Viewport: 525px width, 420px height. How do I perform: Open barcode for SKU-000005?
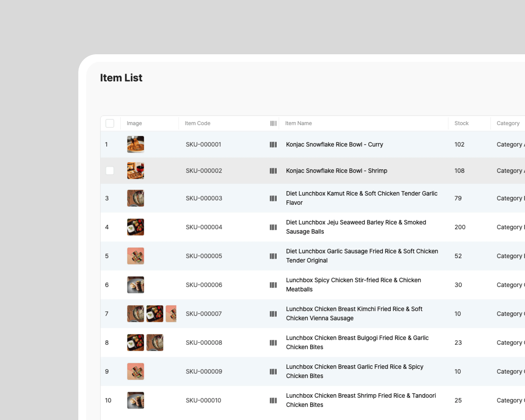pos(273,256)
